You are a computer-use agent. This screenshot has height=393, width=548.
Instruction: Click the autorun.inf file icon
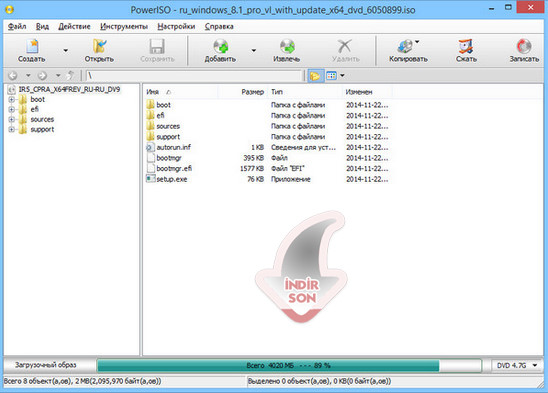150,147
